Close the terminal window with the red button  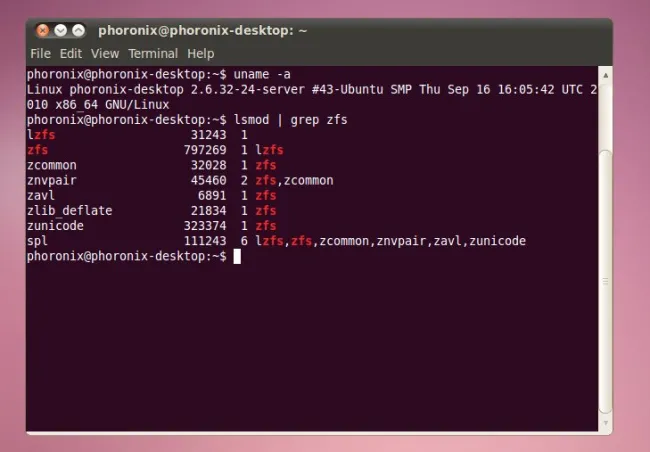click(x=42, y=30)
